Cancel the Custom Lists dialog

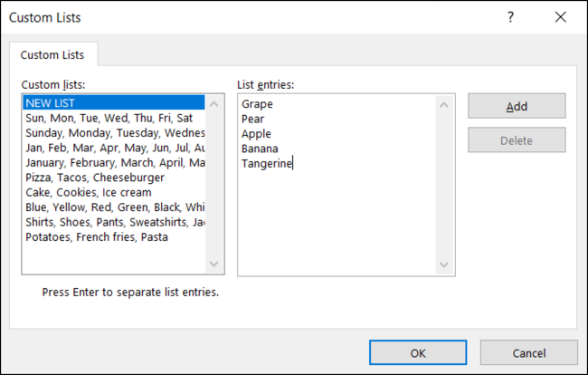click(x=529, y=353)
